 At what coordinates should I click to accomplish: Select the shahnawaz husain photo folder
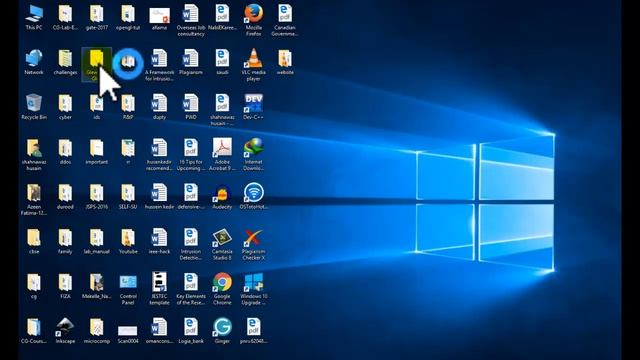[x=34, y=154]
